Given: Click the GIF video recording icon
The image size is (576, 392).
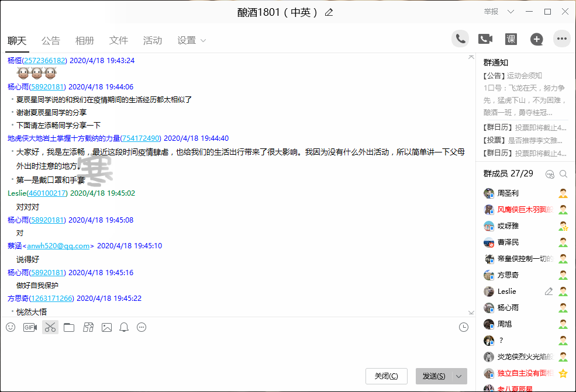Looking at the screenshot, I should pyautogui.click(x=30, y=327).
